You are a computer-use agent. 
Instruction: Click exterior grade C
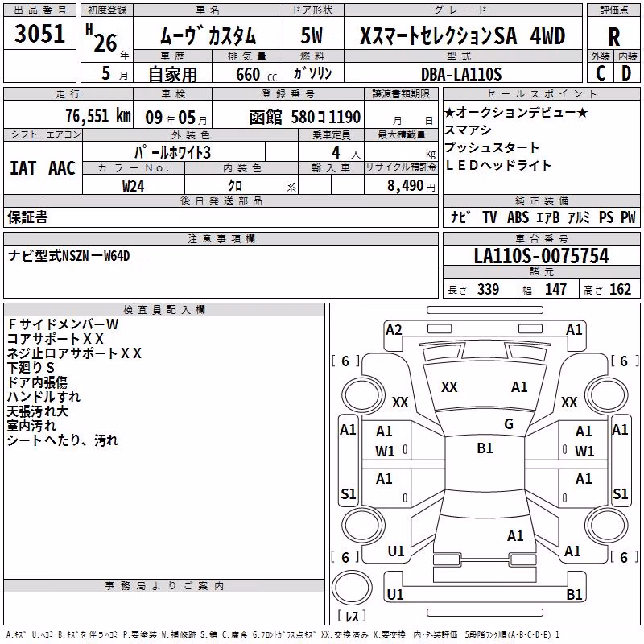(601, 73)
